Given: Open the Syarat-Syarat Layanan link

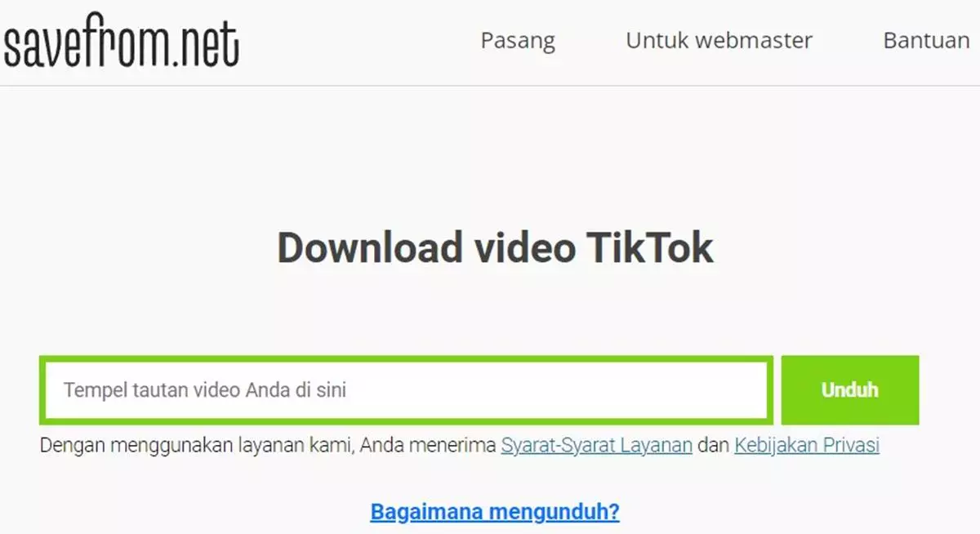Looking at the screenshot, I should pos(597,446).
